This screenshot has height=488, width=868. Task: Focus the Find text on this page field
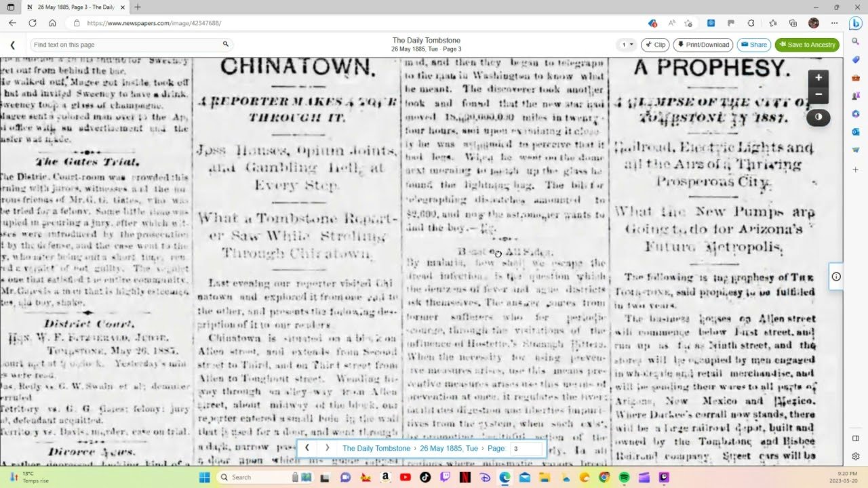[125, 45]
